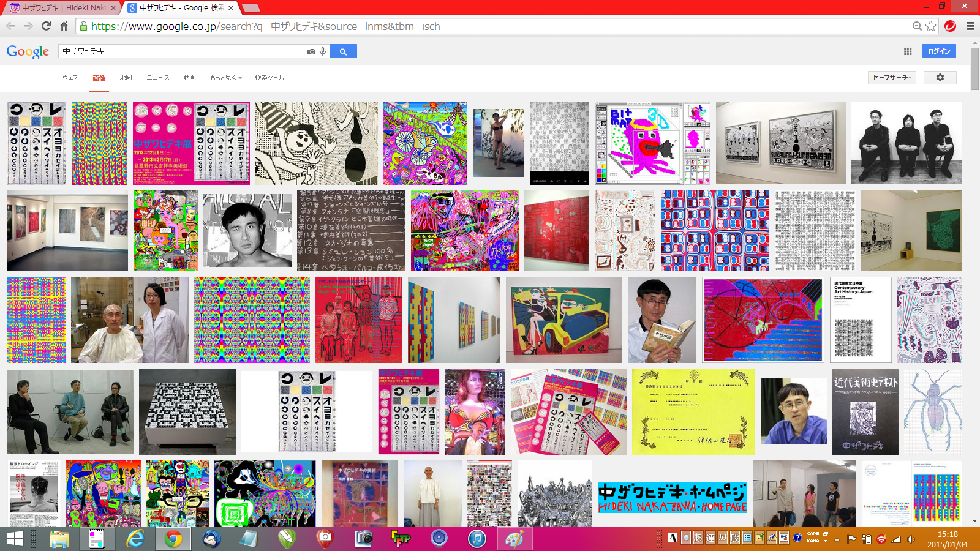Click the blue Google search button
The image size is (980, 551).
(x=343, y=51)
